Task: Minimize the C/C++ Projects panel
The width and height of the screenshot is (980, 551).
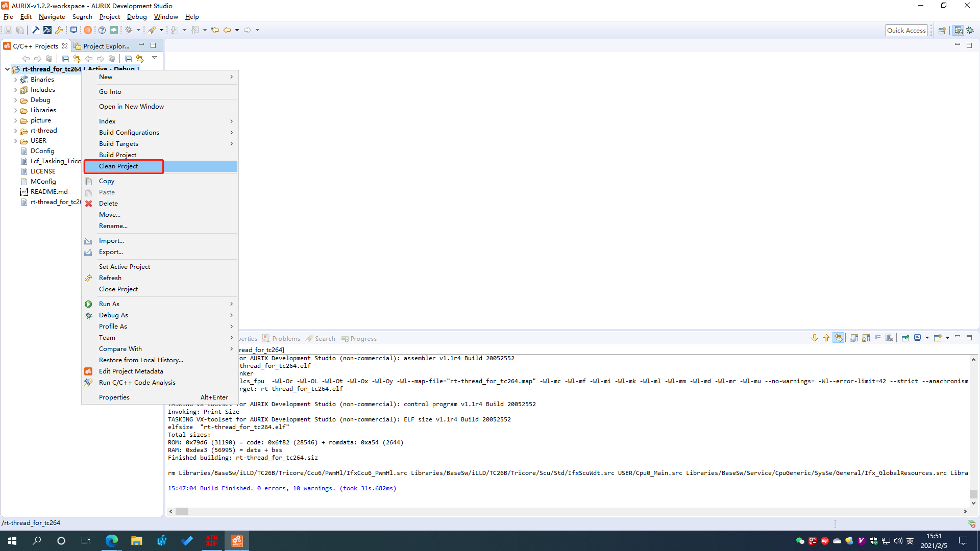Action: tap(141, 45)
